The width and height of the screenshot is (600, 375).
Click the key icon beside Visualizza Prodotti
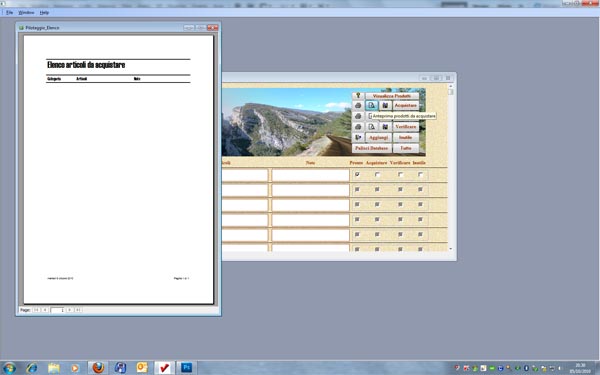[358, 96]
